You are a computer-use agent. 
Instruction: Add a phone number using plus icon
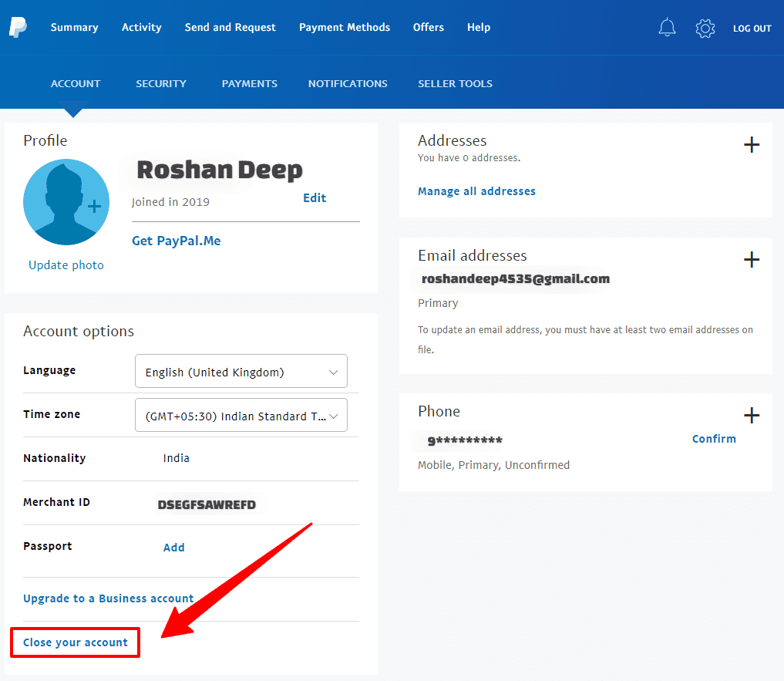point(751,416)
